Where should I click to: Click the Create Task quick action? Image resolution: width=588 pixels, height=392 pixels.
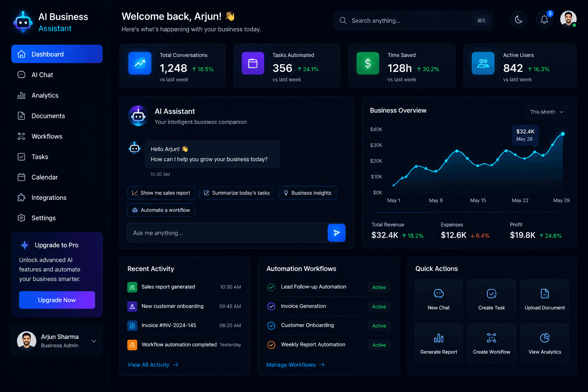coord(492,299)
